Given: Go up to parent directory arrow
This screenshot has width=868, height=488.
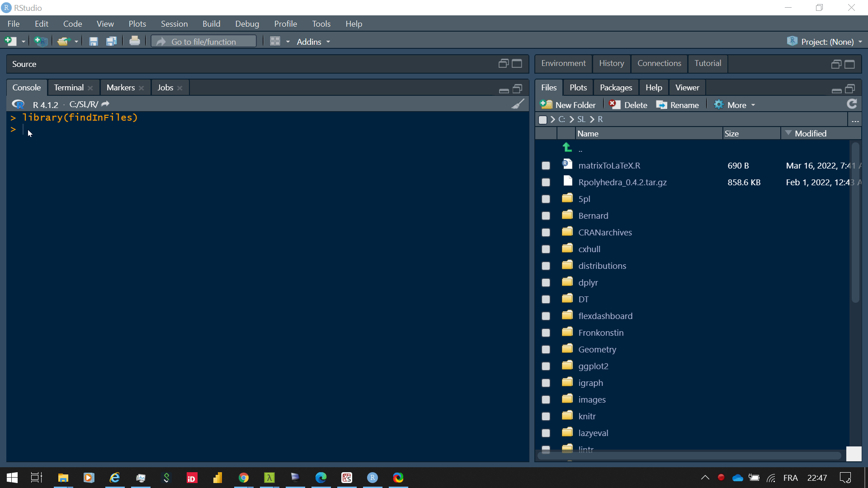Looking at the screenshot, I should tap(567, 147).
